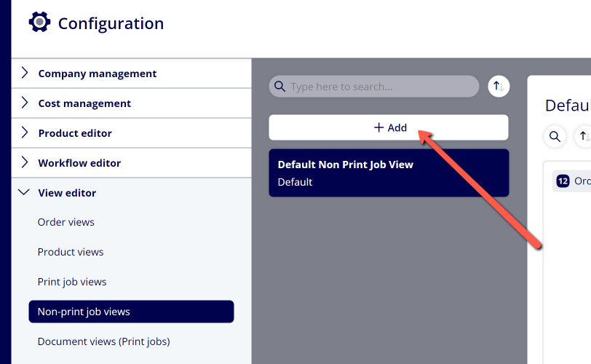Select Non-print job views entry
The height and width of the screenshot is (364, 591).
[x=131, y=312]
